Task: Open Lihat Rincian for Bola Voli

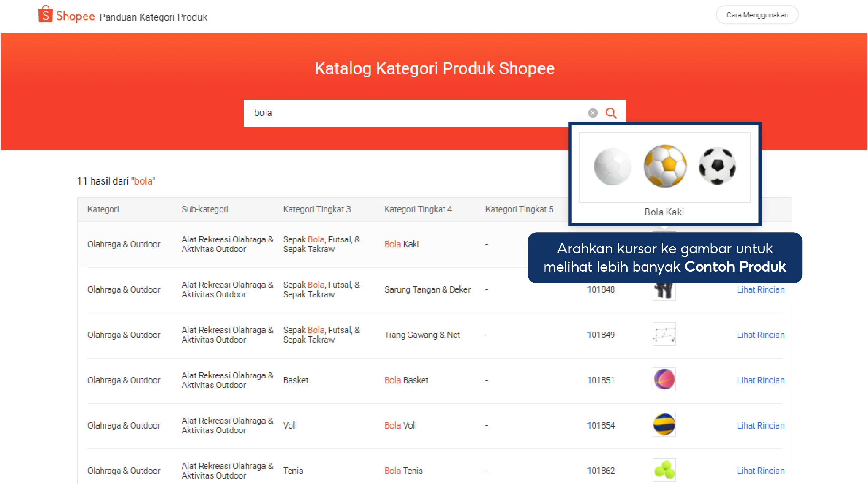Action: (x=760, y=425)
